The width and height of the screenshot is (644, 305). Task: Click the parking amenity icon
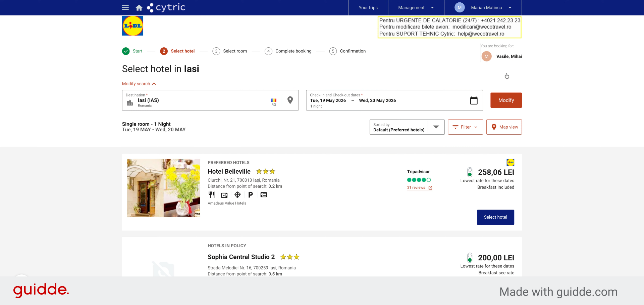click(x=251, y=195)
